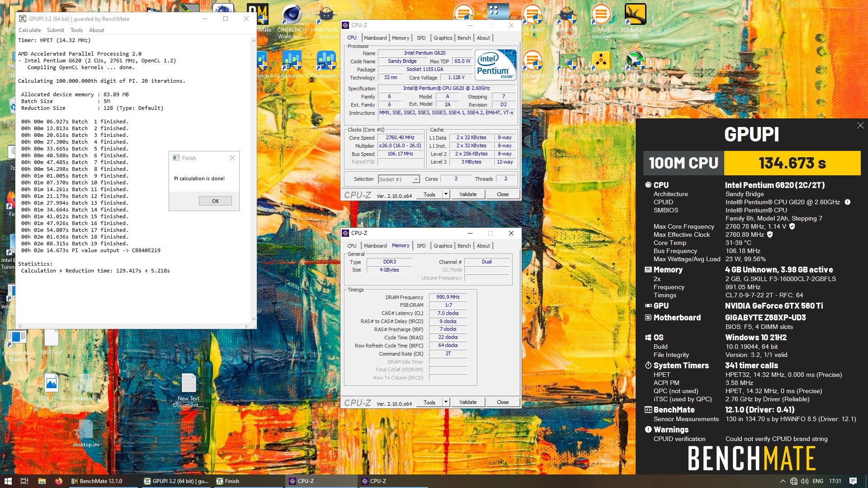Open the HWBOT Aquamark3 desktop icon
The image size is (868, 488).
567,21
